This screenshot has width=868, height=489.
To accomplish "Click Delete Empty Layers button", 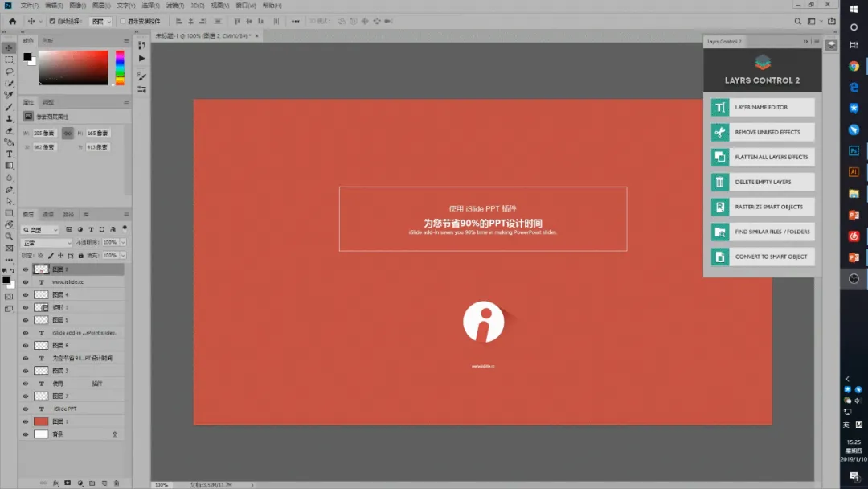I will point(763,182).
